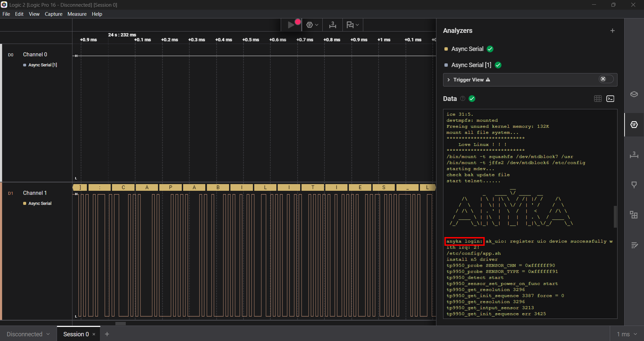This screenshot has height=341, width=644.
Task: Open the Timing Markers sidebar icon
Action: [x=634, y=155]
